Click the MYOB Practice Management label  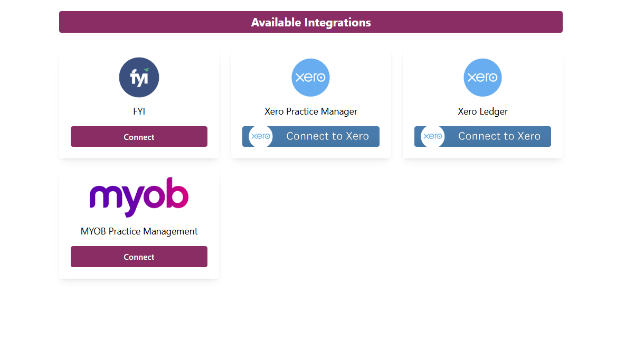pyautogui.click(x=139, y=231)
